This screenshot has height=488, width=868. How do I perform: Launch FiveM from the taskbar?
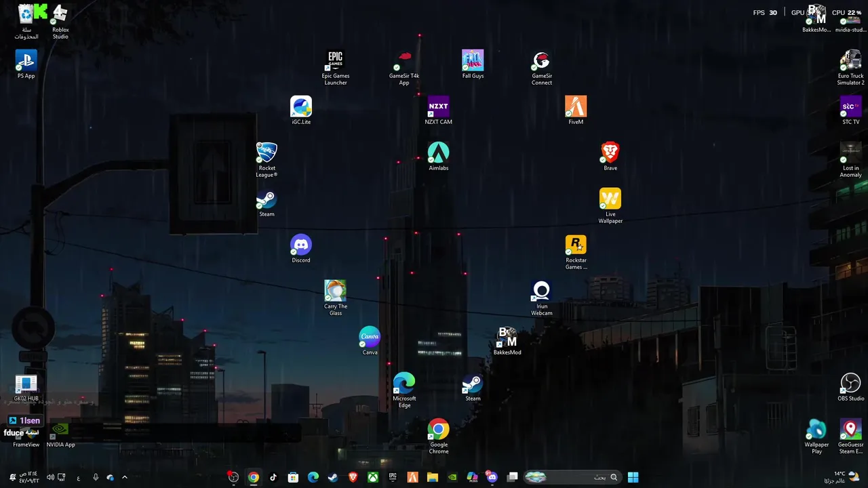pyautogui.click(x=412, y=477)
